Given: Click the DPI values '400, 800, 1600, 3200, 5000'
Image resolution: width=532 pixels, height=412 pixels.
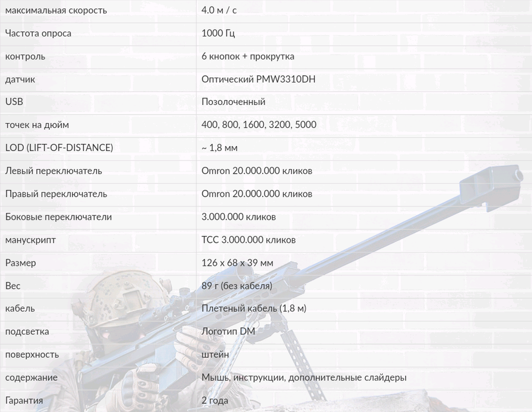Looking at the screenshot, I should pyautogui.click(x=258, y=125).
